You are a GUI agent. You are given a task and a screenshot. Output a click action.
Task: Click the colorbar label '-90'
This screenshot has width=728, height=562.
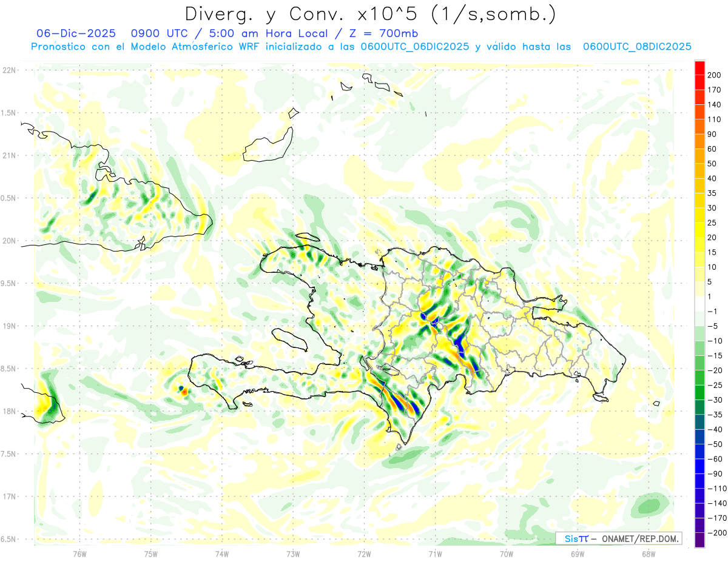[x=716, y=473]
